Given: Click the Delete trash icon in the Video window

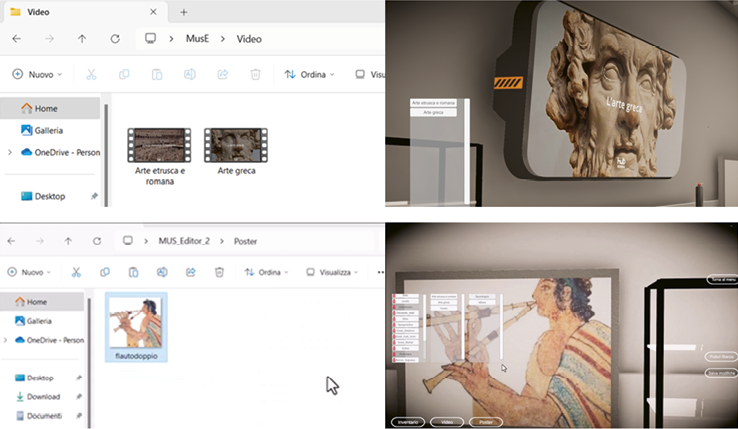Looking at the screenshot, I should click(x=255, y=74).
